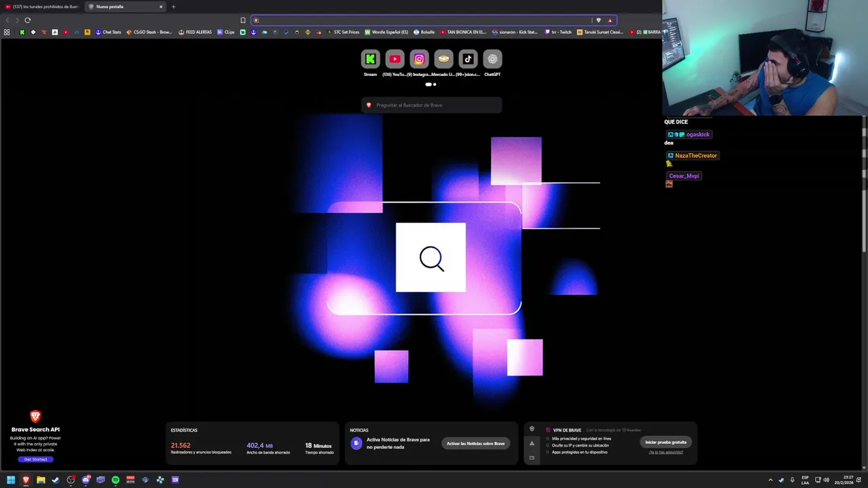This screenshot has height=488, width=868.
Task: Open File Explorer from the taskbar
Action: pyautogui.click(x=41, y=480)
